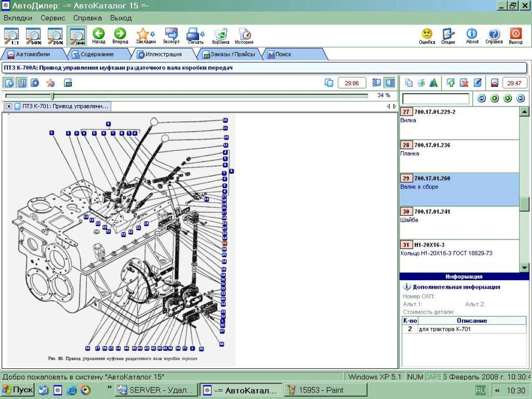Screen dimensions: 532x399
Task: Switch to the Иллюстрация tab
Action: coord(163,55)
